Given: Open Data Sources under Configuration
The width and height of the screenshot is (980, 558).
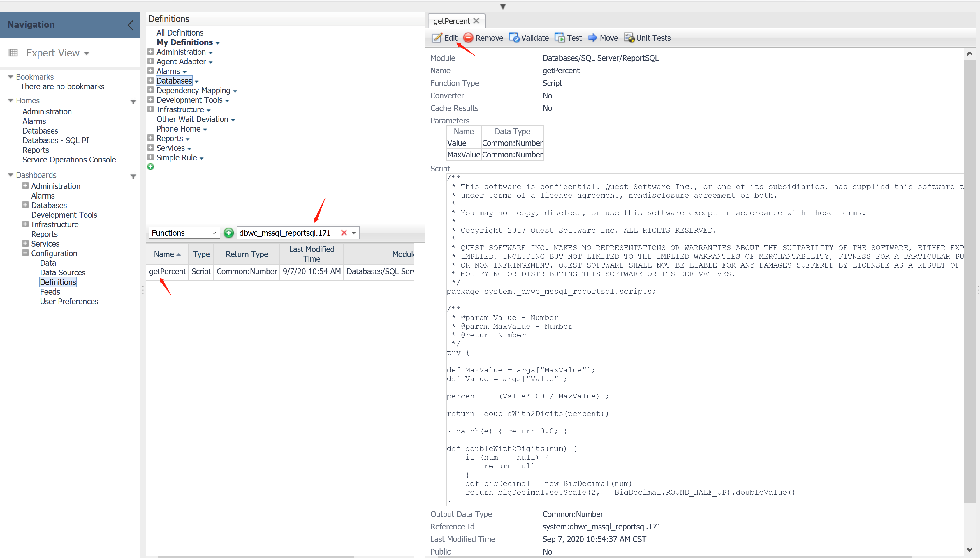Looking at the screenshot, I should pyautogui.click(x=63, y=272).
